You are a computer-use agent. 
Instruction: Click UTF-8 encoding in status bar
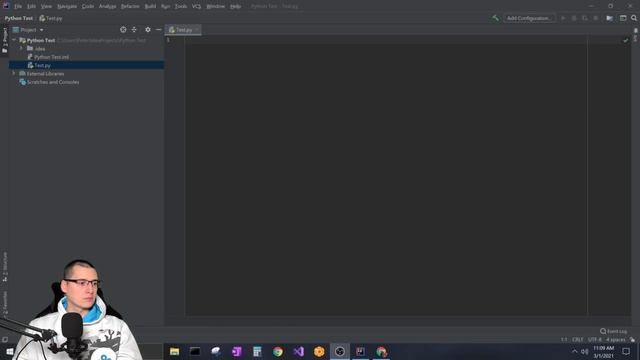(595, 340)
